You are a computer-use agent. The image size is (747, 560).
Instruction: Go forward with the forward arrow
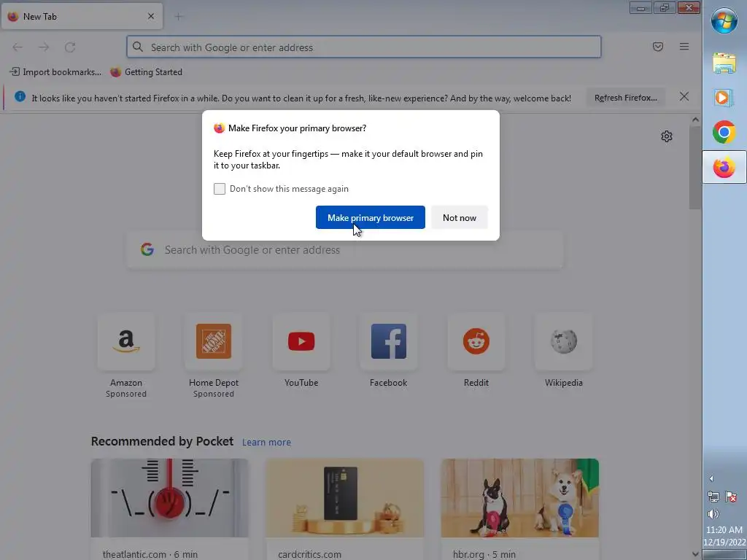44,47
